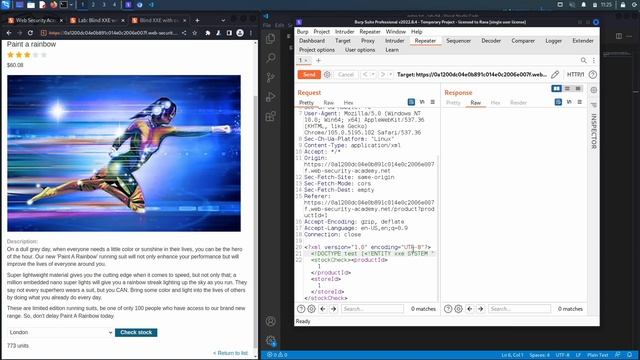Open Repeater tab options kebab menu

tap(593, 60)
